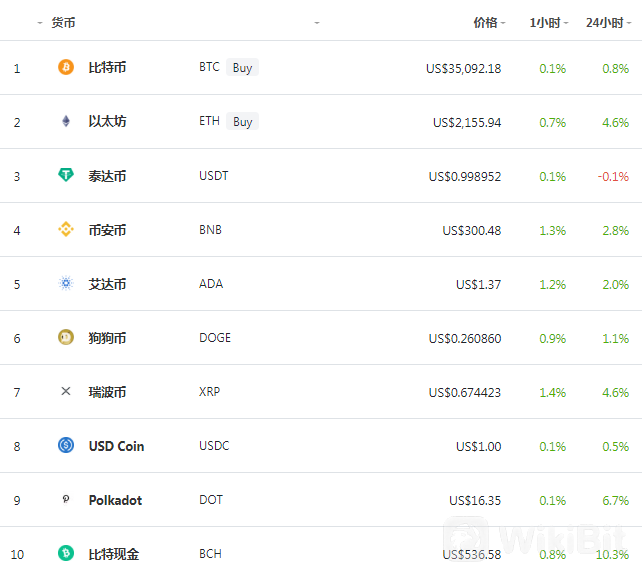Click the sort arrow in middle column header

coord(317,23)
